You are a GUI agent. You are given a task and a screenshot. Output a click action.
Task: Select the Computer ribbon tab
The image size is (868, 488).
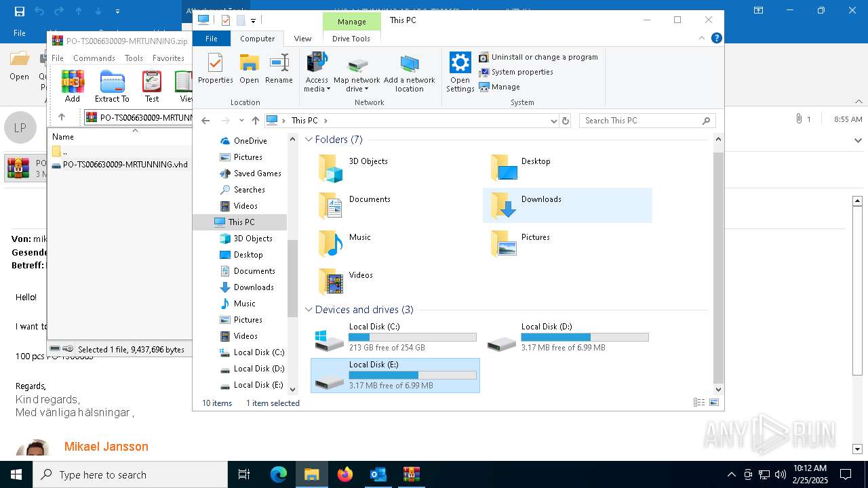258,39
